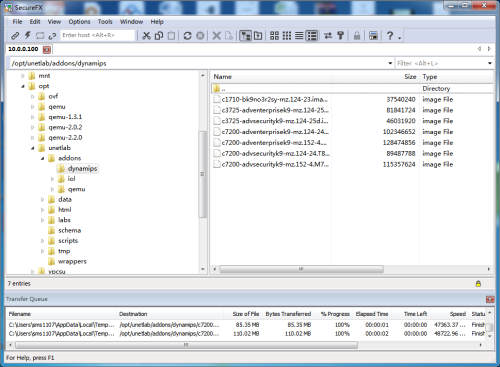500x367 pixels.
Task: Click the synchronize transfer arrows icon
Action: tap(328, 35)
